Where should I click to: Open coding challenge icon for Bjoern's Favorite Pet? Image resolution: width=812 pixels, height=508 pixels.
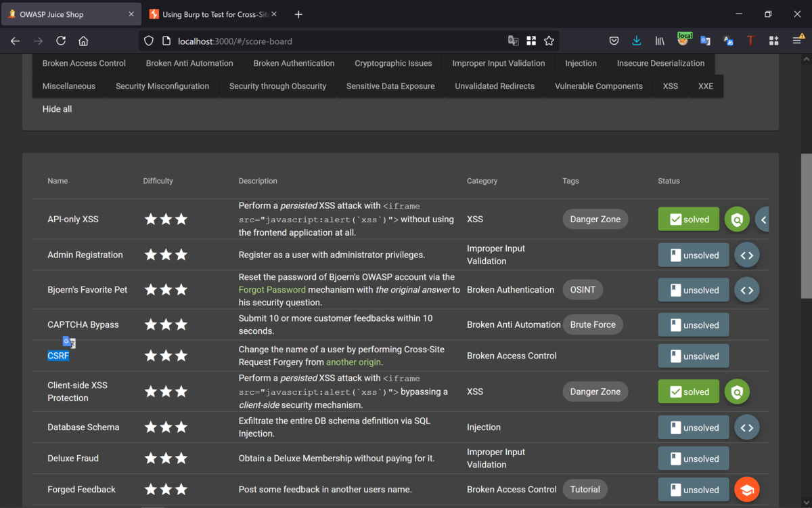(x=747, y=290)
